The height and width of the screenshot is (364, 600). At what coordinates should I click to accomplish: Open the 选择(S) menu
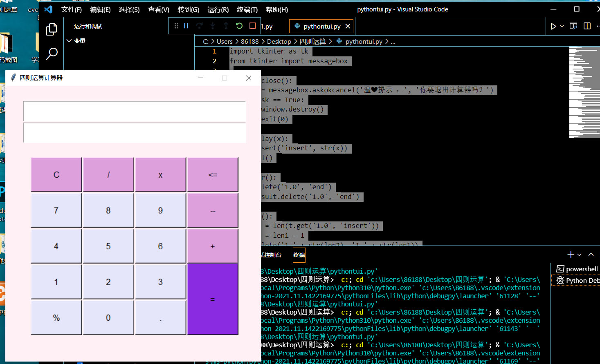pos(129,9)
